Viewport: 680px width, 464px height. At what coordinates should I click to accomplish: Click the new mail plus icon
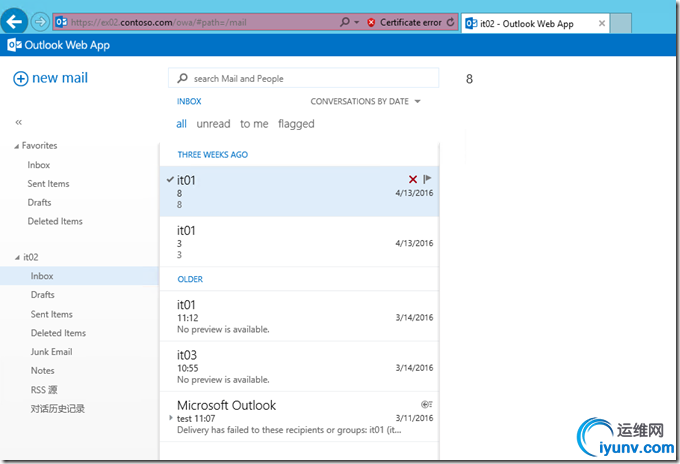click(21, 78)
